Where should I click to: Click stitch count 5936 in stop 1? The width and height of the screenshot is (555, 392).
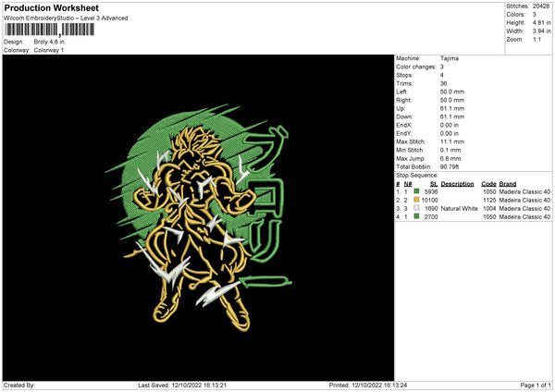pos(431,191)
